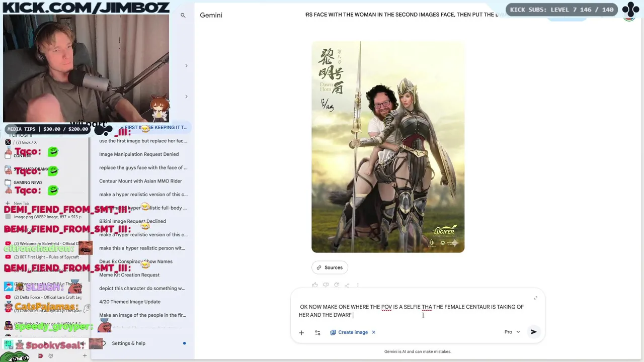The width and height of the screenshot is (644, 362).
Task: Open chat 'make this a hyper realistic person'
Action: point(142,248)
